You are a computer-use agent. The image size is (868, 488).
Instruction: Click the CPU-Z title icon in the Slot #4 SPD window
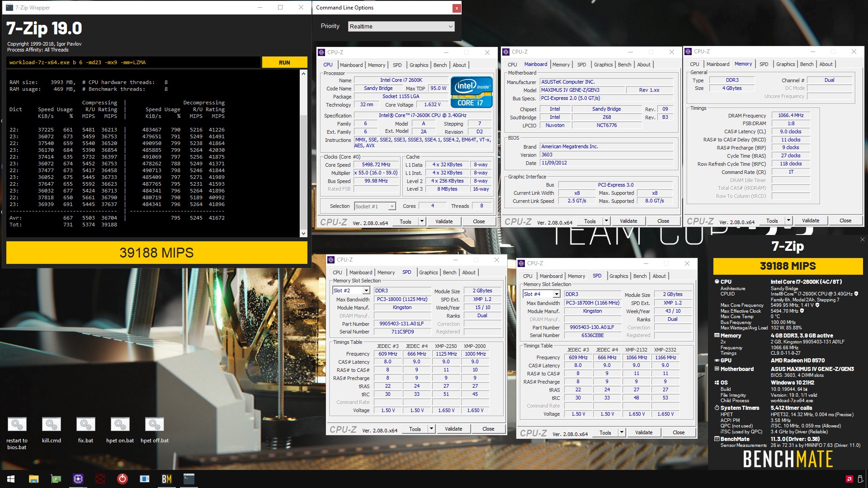click(x=521, y=263)
